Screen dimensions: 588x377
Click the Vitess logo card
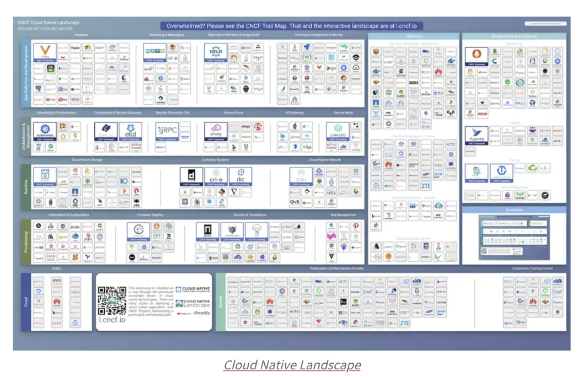pyautogui.click(x=45, y=52)
